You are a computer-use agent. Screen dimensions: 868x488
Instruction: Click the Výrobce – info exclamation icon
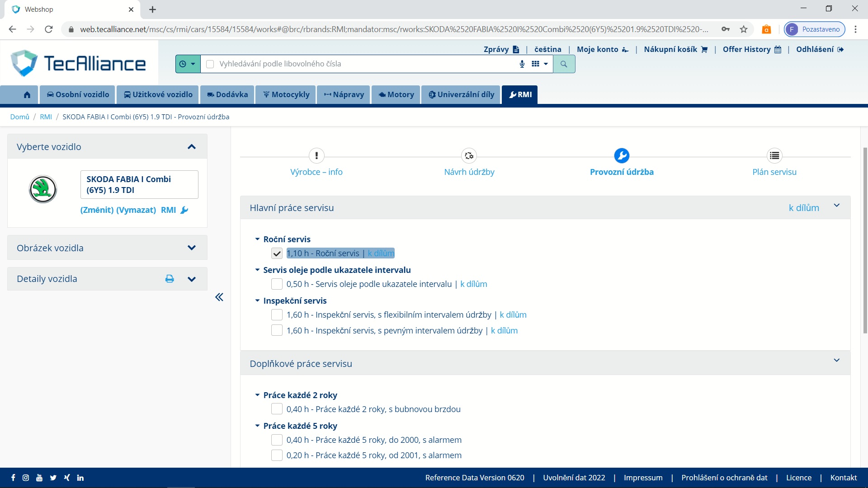(316, 156)
